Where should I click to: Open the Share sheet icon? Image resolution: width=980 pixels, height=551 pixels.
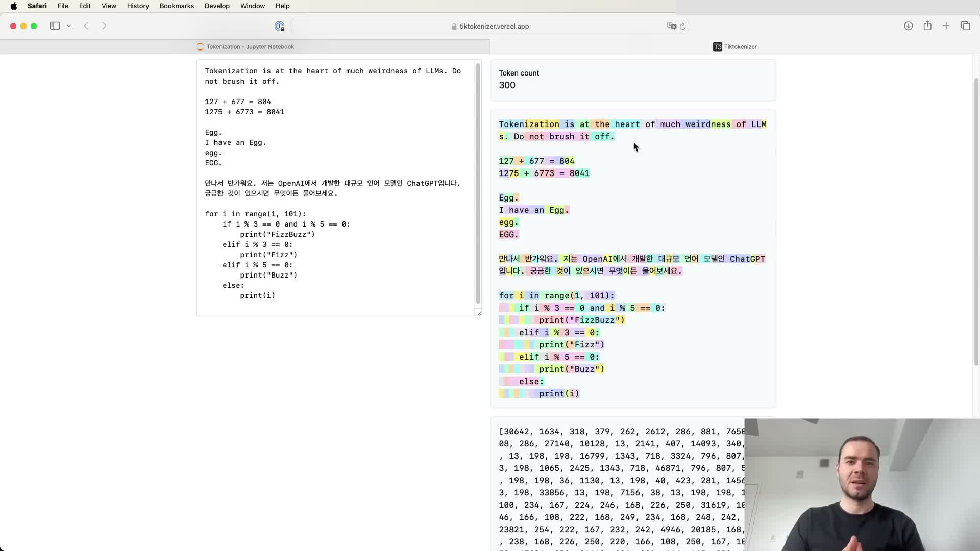[927, 26]
